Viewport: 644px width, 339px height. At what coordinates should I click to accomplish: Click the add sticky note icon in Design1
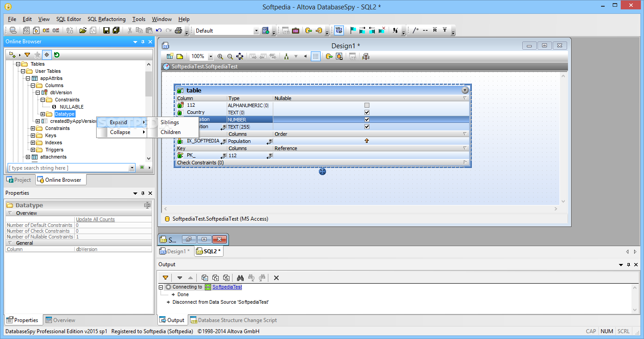coord(179,56)
